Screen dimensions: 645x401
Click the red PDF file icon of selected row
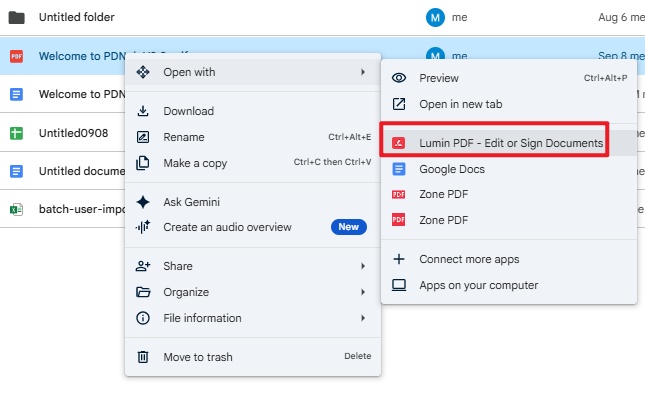16,56
